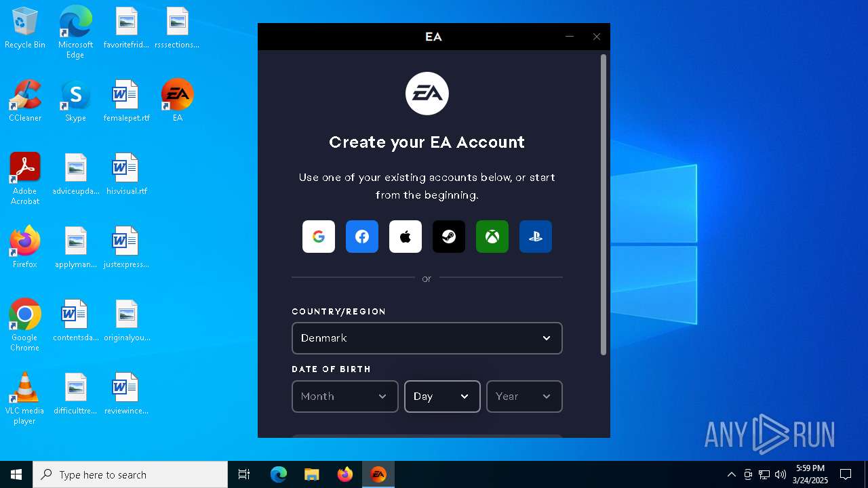Open the Country/Region dropdown showing Denmark
The height and width of the screenshot is (488, 868).
click(x=427, y=338)
